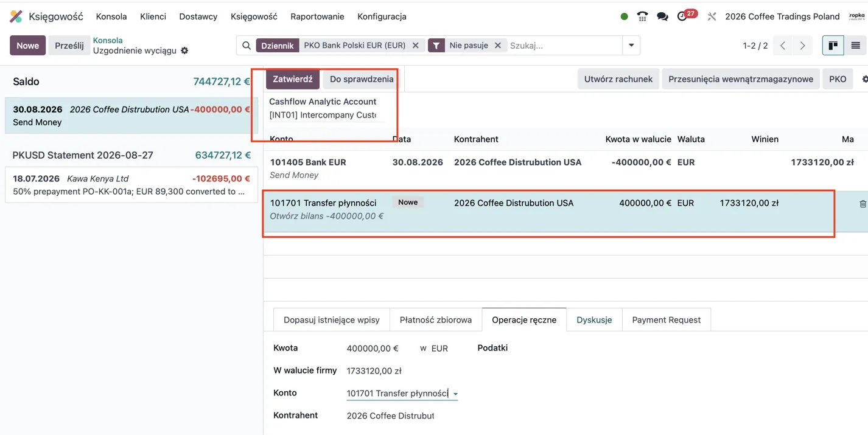Switch to list view icon
This screenshot has height=435, width=868.
click(x=855, y=46)
